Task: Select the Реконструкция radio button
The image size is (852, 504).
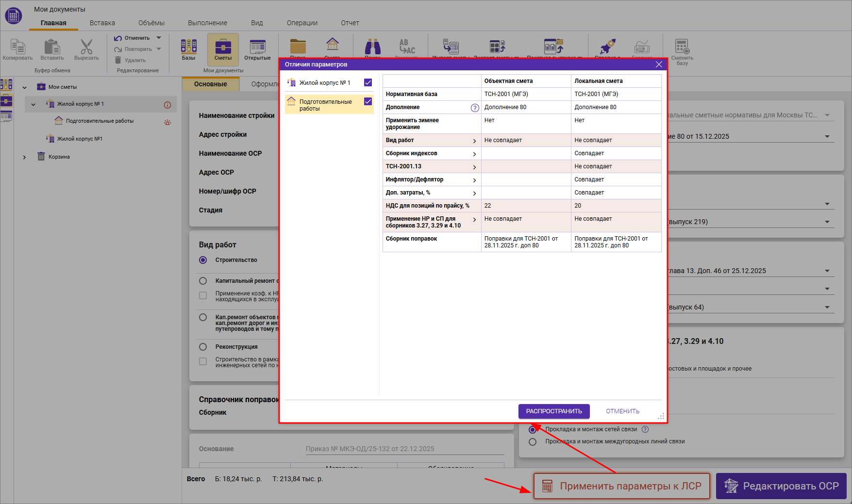Action: (203, 347)
